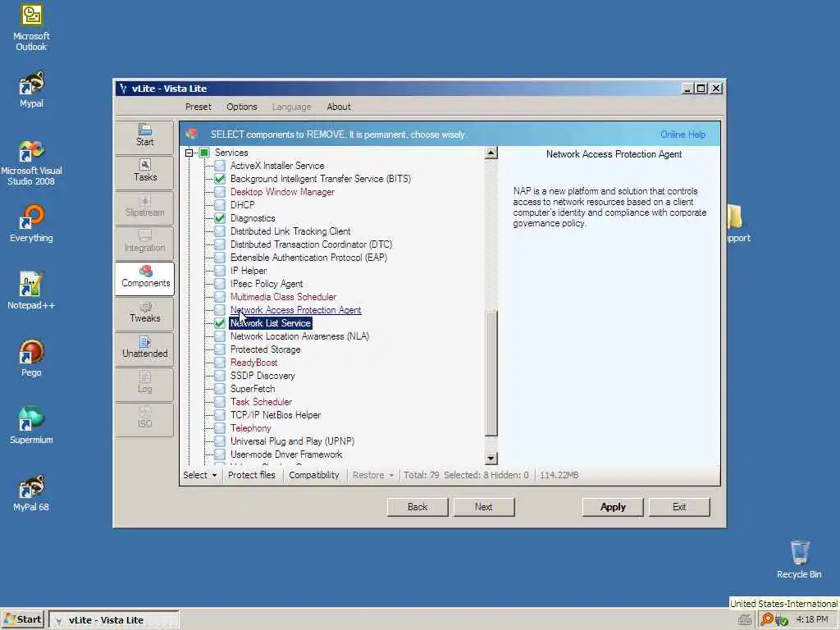Screen dimensions: 840x630
Task: Click the keyboard layout tray icon
Action: [x=745, y=620]
